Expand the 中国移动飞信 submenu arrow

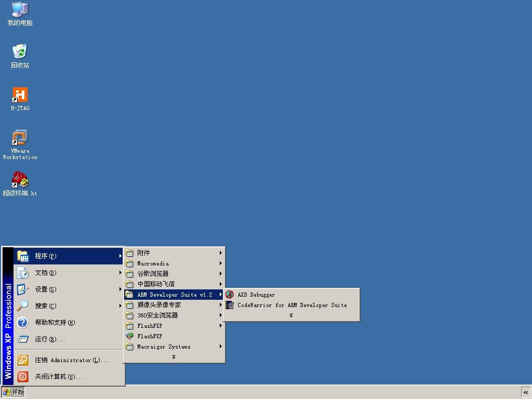[x=220, y=284]
